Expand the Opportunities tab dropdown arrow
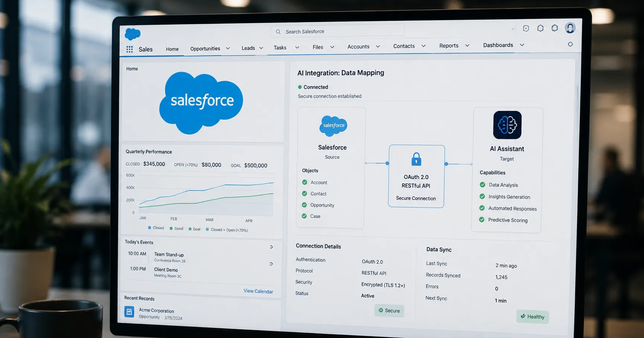This screenshot has height=338, width=644. (x=228, y=48)
